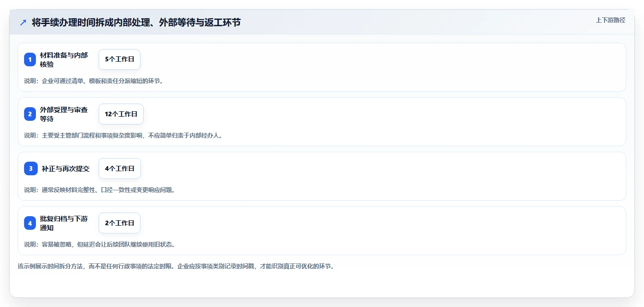Click the 5个工作日 duration chip

(x=120, y=59)
